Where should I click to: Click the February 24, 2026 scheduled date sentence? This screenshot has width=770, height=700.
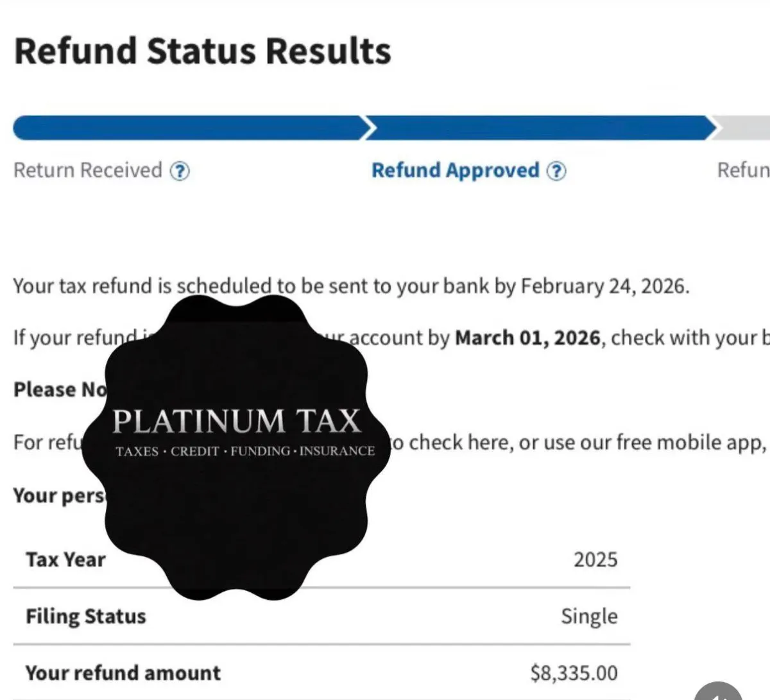[351, 286]
